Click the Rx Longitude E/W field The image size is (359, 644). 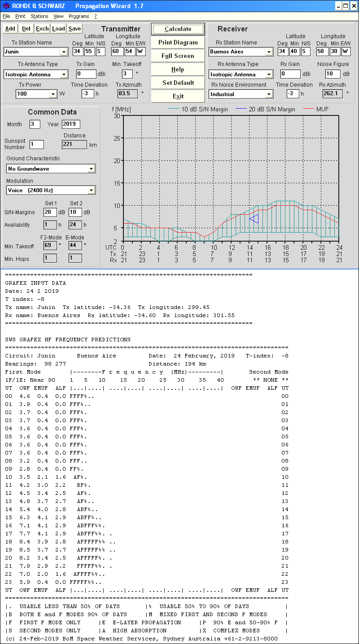346,51
